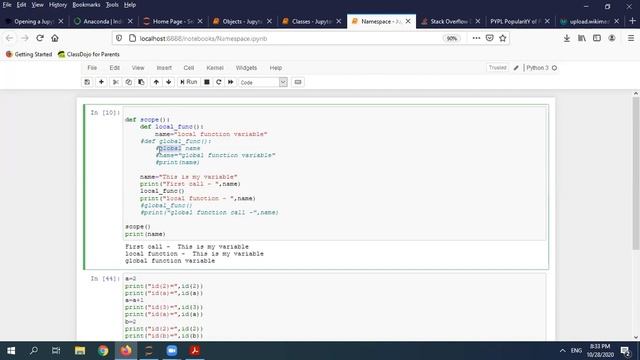Open Firefox library icon
Screen dimensions: 640x360
coord(582,38)
